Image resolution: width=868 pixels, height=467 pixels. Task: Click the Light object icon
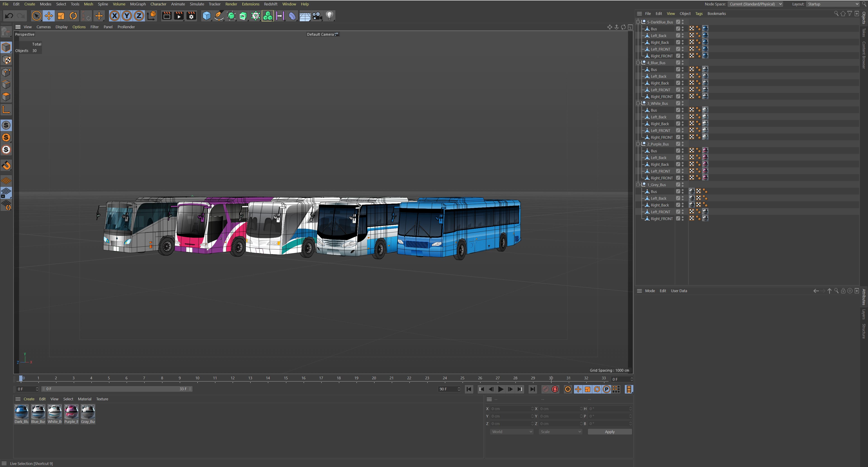coord(330,16)
